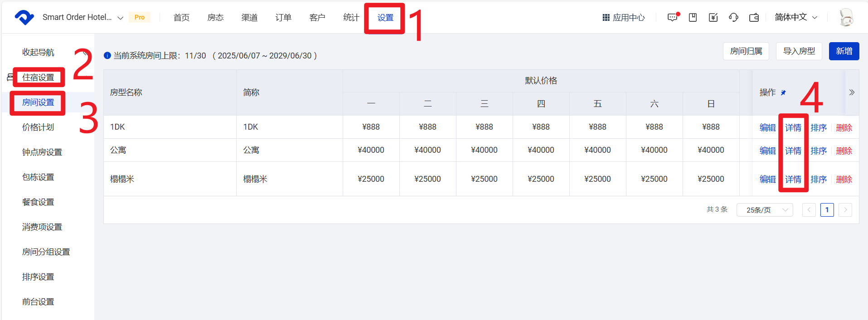Image resolution: width=868 pixels, height=320 pixels.
Task: Click the headset customer support icon
Action: click(x=733, y=18)
